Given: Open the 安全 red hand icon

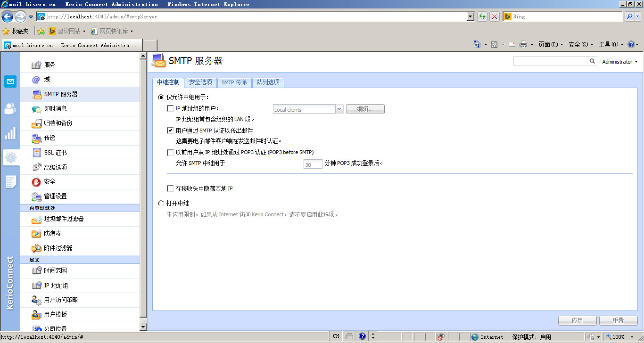Looking at the screenshot, I should (x=36, y=182).
